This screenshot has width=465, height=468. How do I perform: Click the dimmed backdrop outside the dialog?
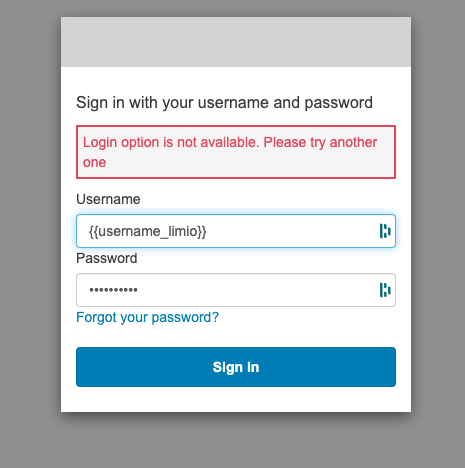coord(30,233)
